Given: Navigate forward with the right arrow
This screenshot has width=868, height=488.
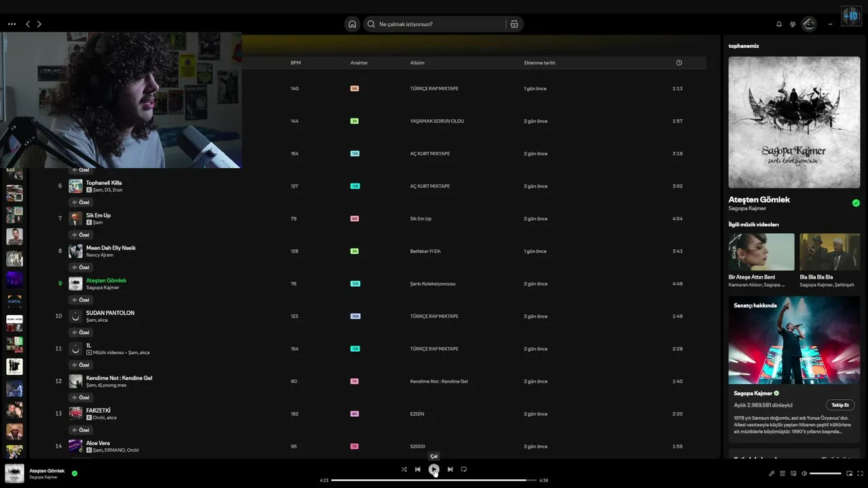Looking at the screenshot, I should (39, 24).
